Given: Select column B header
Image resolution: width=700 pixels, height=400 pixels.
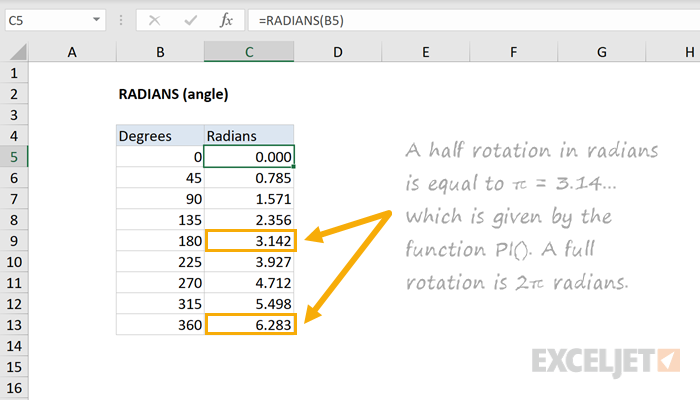Looking at the screenshot, I should 160,51.
